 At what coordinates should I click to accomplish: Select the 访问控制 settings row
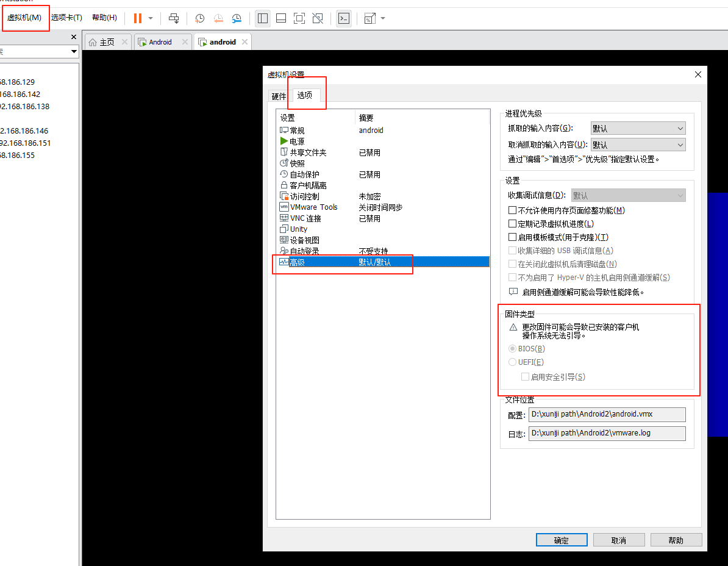point(382,196)
